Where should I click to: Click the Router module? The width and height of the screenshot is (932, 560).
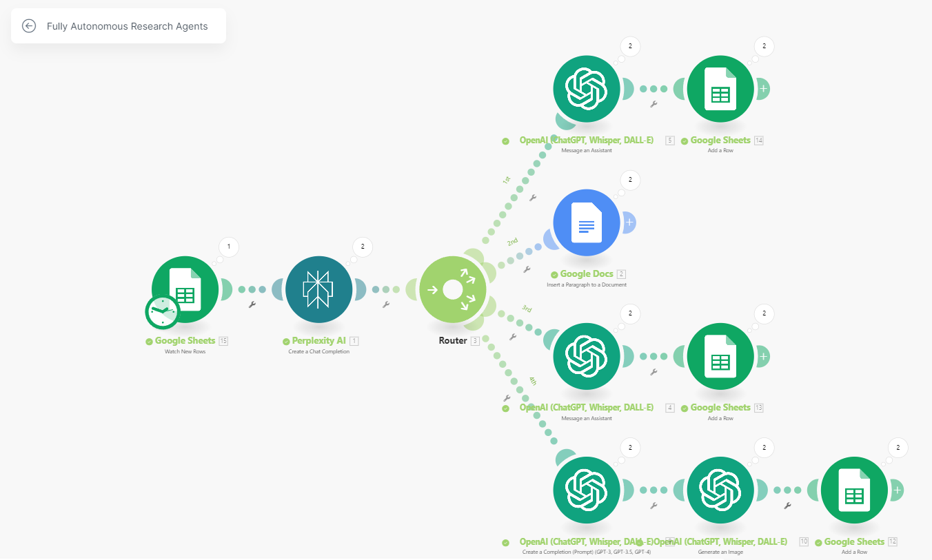[x=453, y=290]
